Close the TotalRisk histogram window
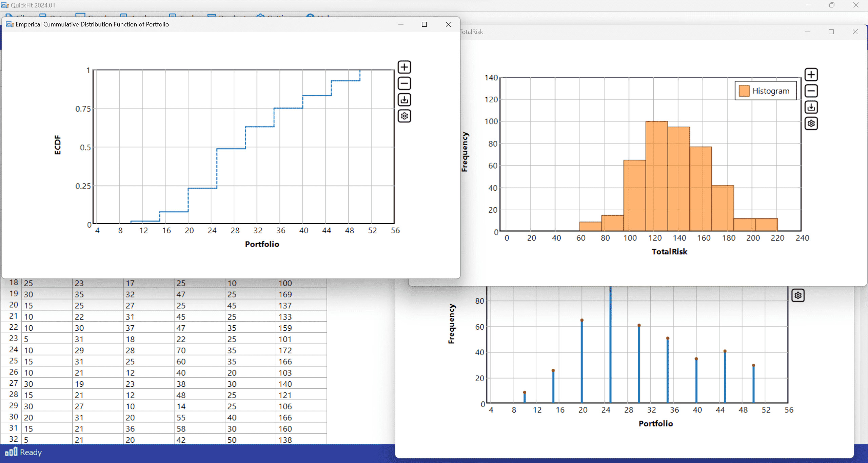 click(855, 32)
